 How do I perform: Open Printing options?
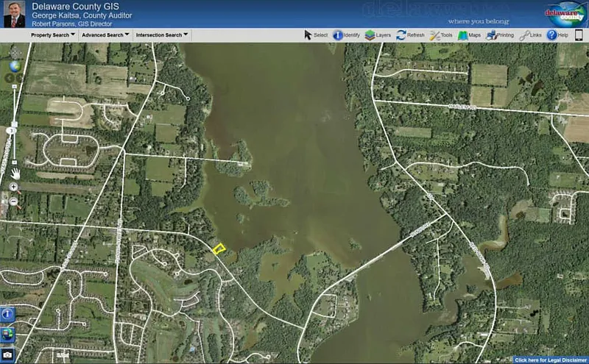tap(500, 35)
